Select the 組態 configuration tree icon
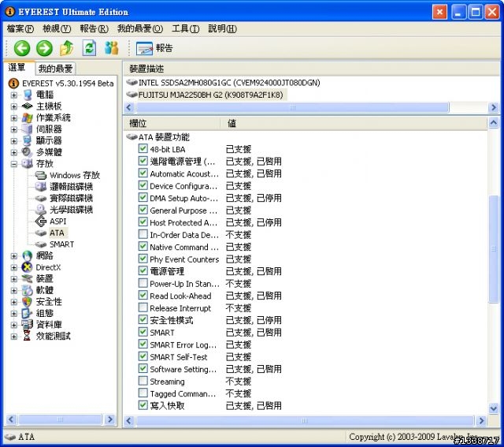The image size is (504, 447). (28, 313)
